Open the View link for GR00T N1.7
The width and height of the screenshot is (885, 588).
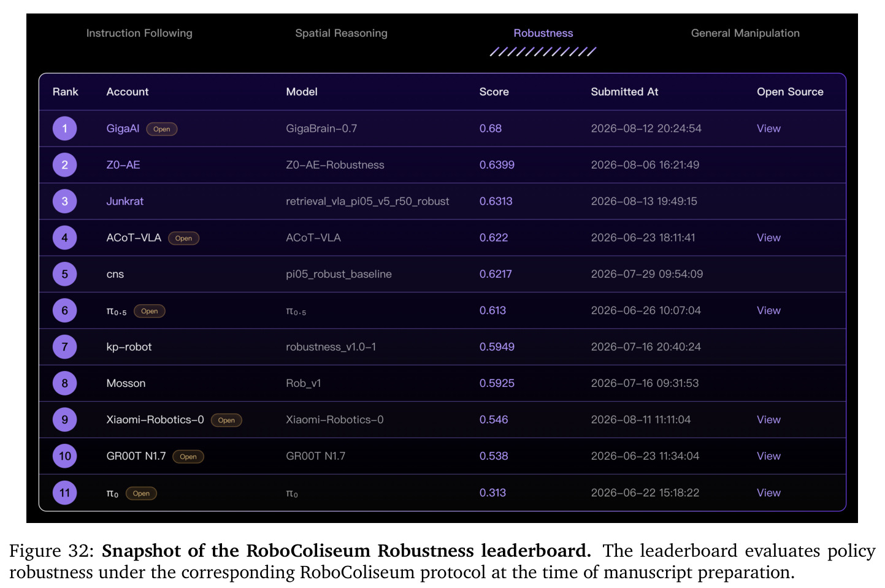coord(768,456)
